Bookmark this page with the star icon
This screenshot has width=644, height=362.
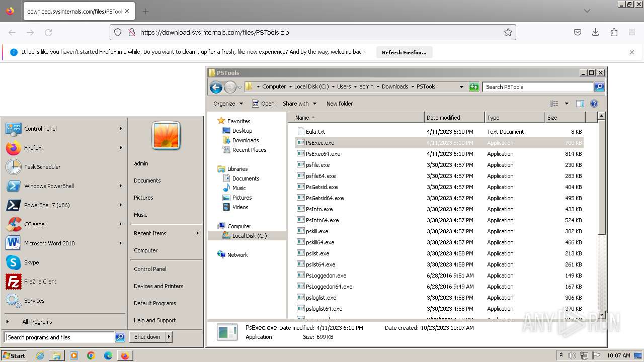pos(508,32)
